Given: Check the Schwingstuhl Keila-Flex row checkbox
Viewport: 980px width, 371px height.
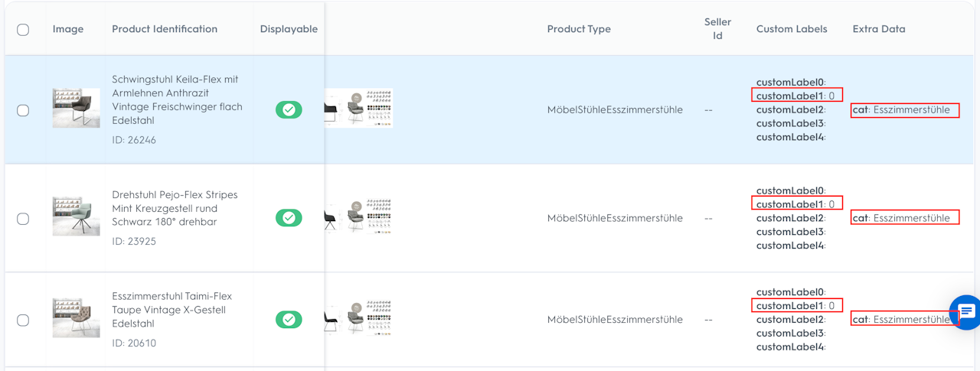Looking at the screenshot, I should [23, 110].
